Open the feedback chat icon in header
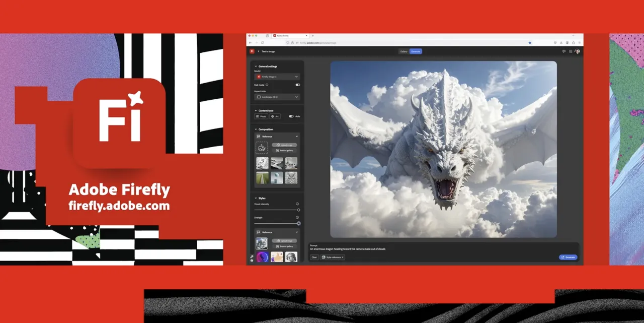 pyautogui.click(x=564, y=51)
